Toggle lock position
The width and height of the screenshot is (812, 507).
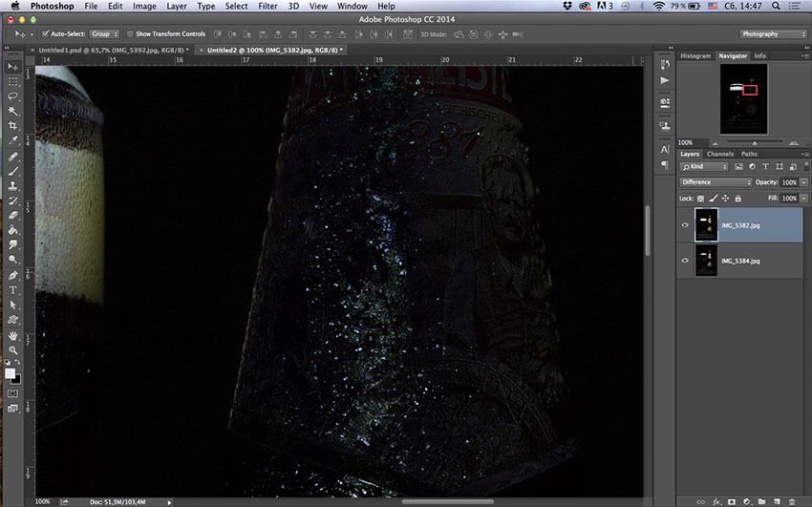point(725,199)
